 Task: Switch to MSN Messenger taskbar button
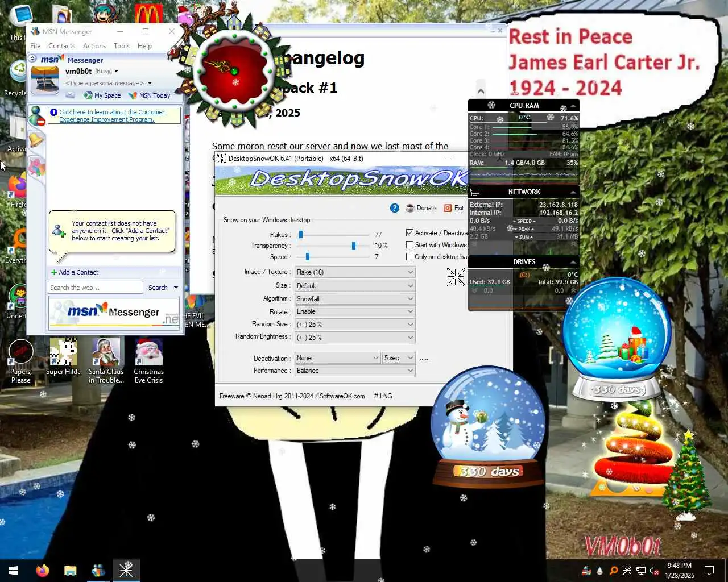click(x=98, y=571)
